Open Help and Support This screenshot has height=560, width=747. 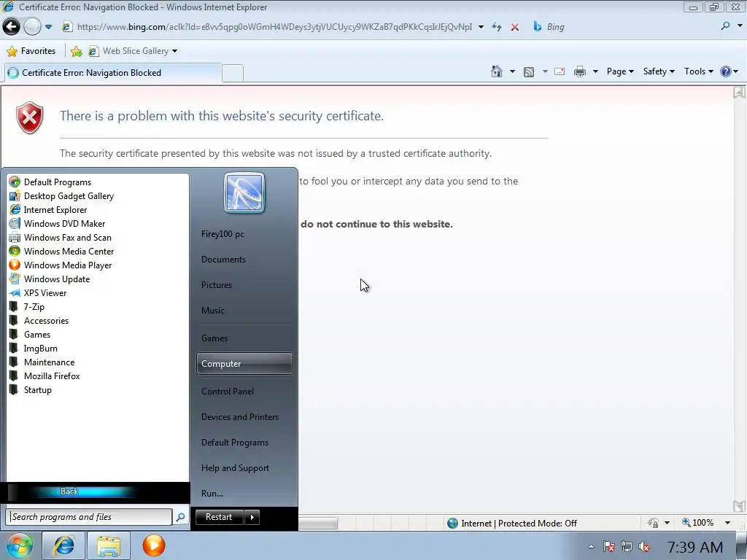coord(244,468)
